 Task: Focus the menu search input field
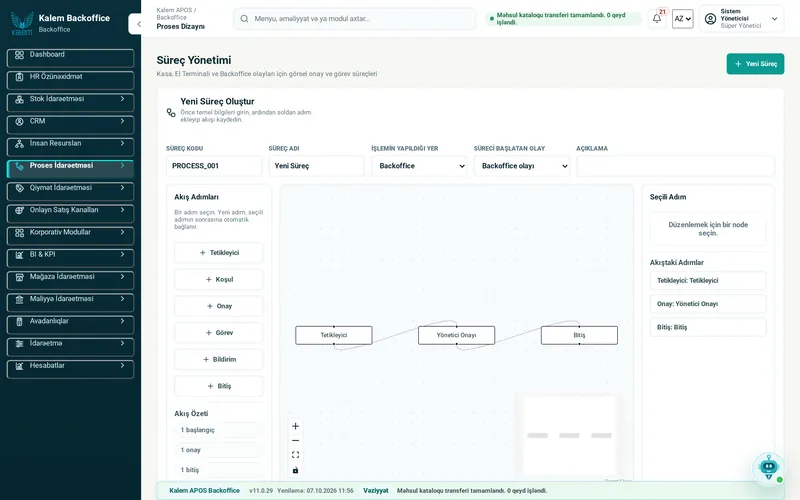pyautogui.click(x=355, y=19)
